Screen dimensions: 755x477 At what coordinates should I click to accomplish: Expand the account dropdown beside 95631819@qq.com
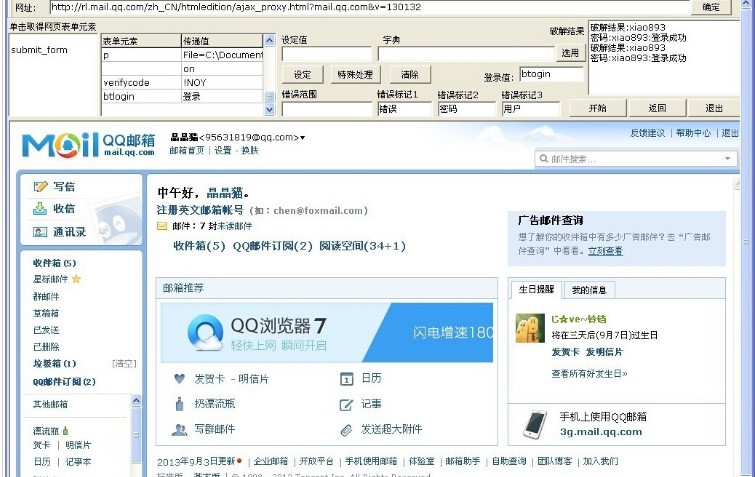[x=302, y=138]
